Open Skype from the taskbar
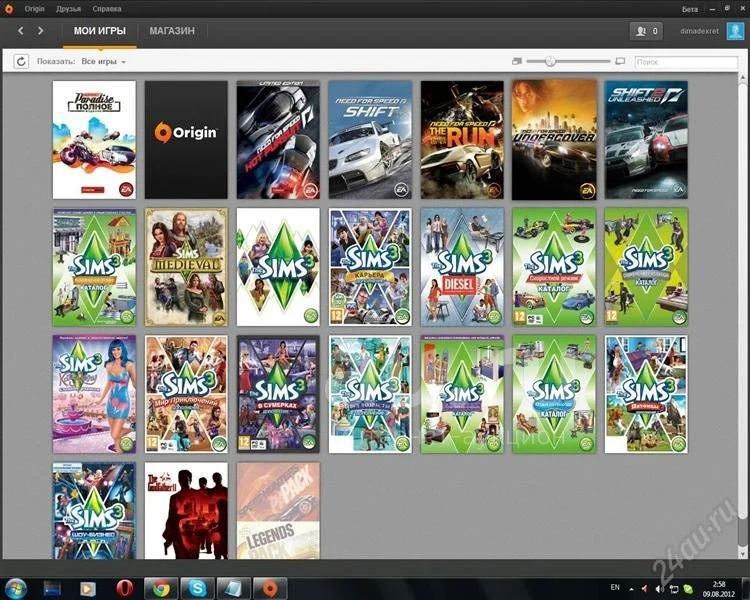 [x=197, y=588]
